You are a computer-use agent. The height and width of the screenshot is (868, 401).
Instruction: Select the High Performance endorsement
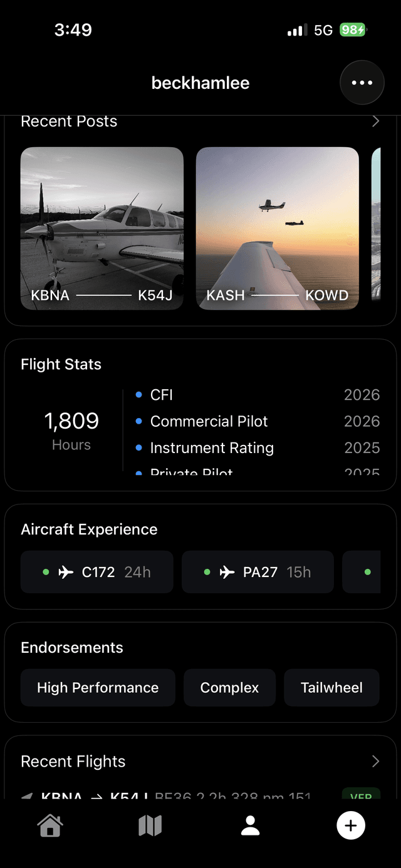98,687
